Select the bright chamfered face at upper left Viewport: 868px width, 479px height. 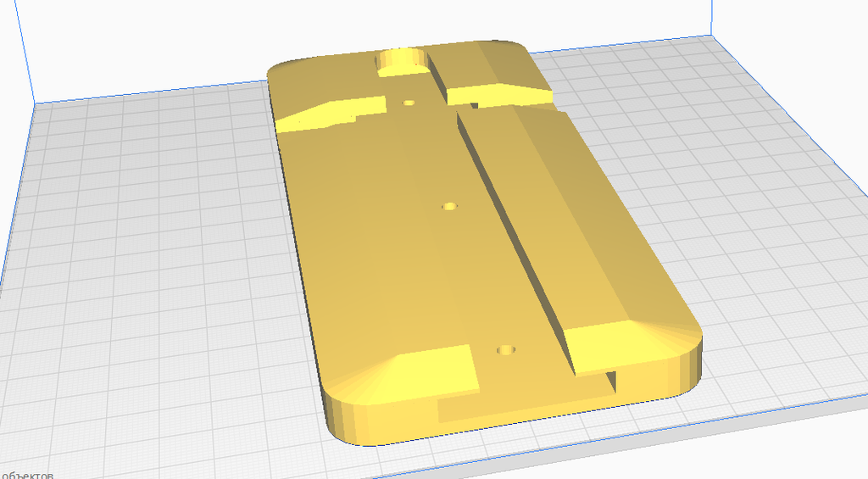click(x=329, y=114)
